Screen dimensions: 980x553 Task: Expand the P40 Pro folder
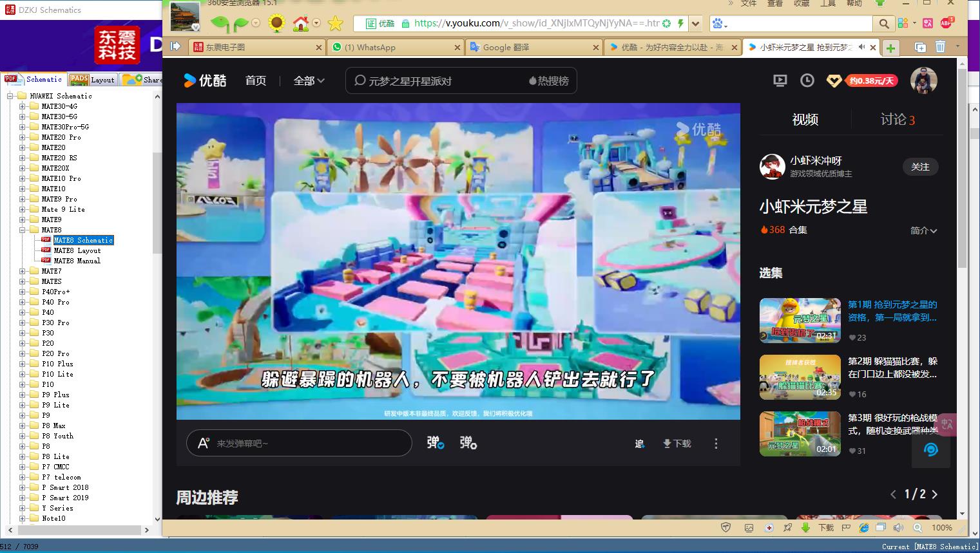[23, 302]
